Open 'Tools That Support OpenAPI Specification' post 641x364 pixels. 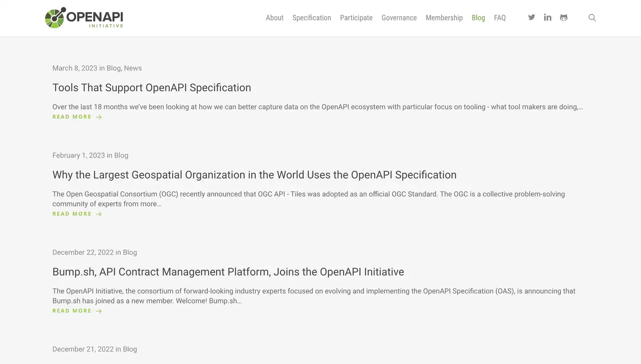152,88
